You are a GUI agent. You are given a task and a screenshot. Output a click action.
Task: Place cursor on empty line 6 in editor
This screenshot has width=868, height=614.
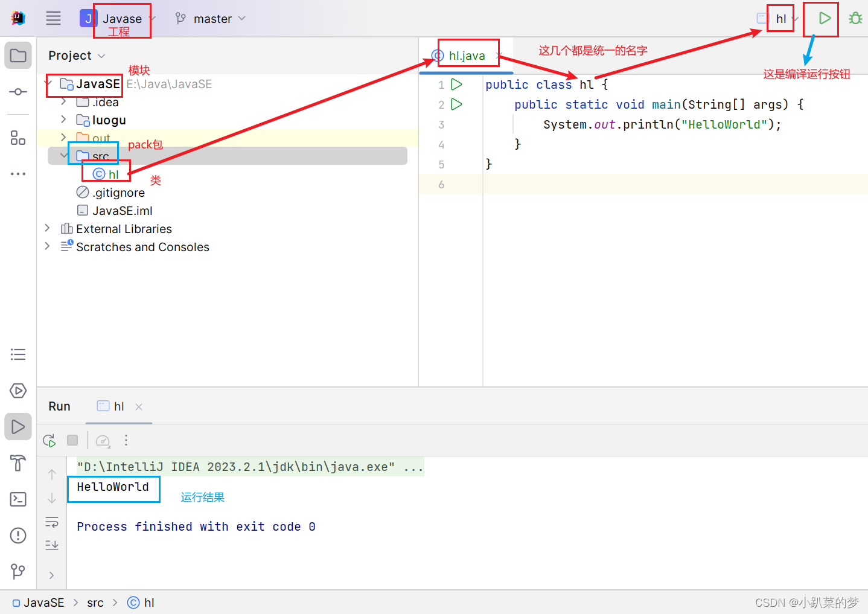point(675,184)
